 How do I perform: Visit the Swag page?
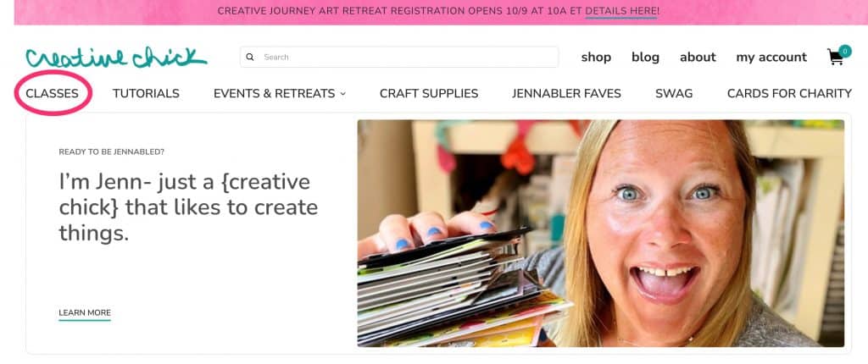click(674, 93)
